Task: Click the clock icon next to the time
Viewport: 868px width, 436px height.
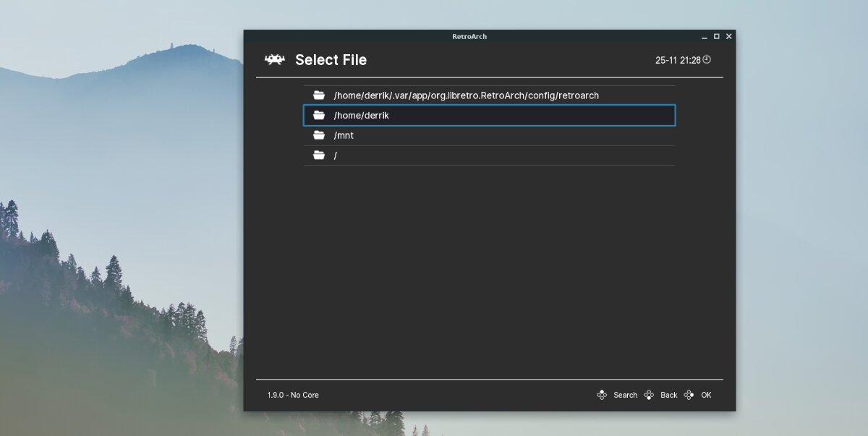Action: pyautogui.click(x=705, y=60)
